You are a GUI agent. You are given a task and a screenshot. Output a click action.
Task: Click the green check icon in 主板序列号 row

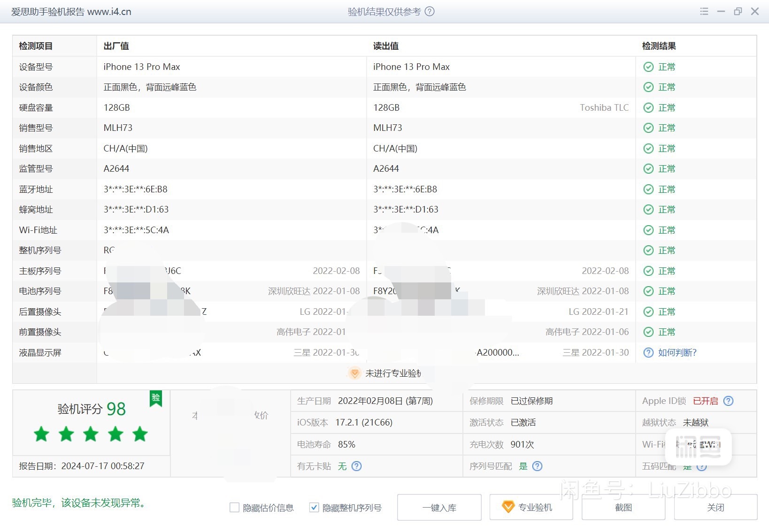point(648,271)
